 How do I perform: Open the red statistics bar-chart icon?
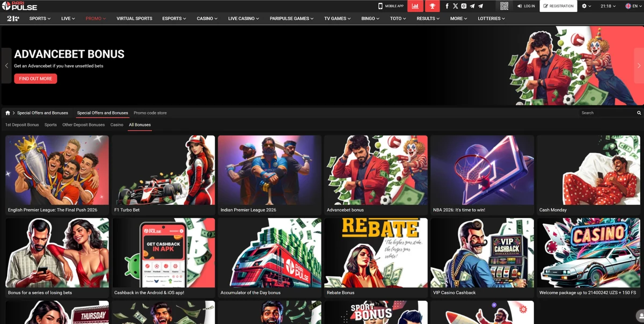coord(415,6)
